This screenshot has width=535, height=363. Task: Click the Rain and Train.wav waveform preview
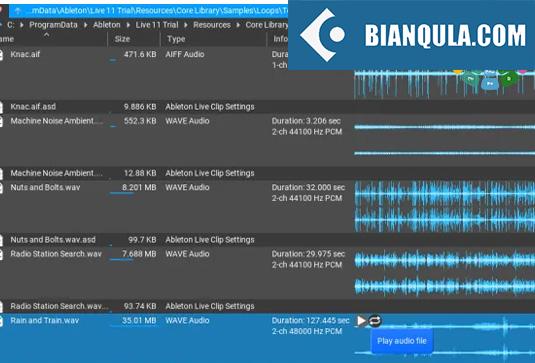tap(445, 339)
